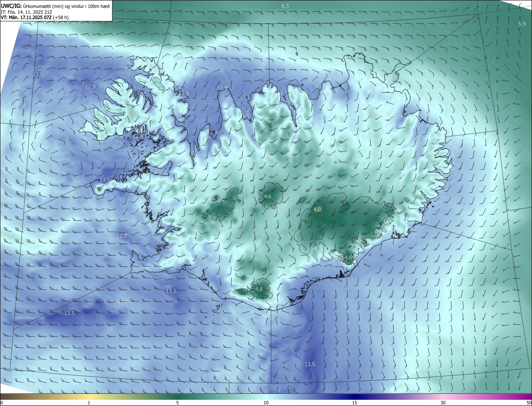
Task: Select the 13.1 value off the southwest coast
Action: click(171, 291)
